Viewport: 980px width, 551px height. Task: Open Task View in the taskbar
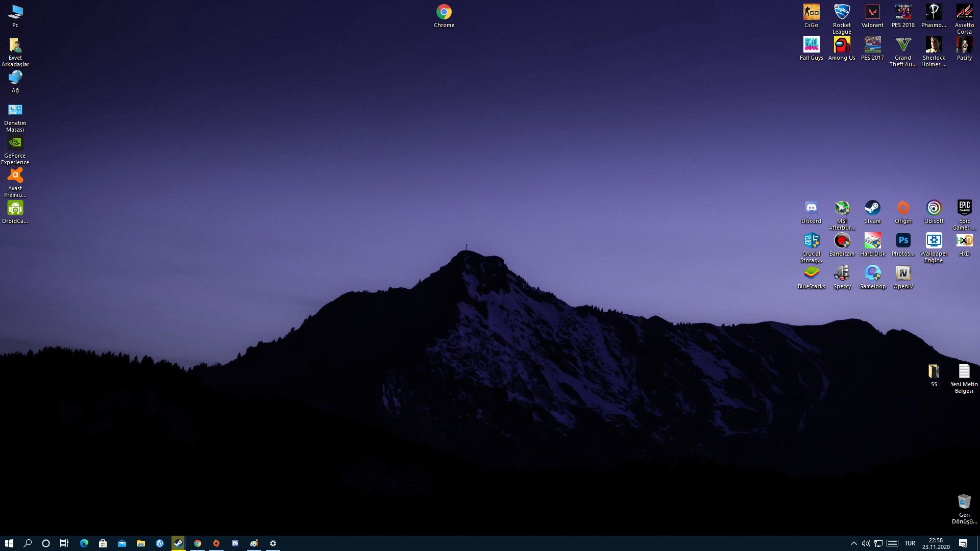[64, 543]
